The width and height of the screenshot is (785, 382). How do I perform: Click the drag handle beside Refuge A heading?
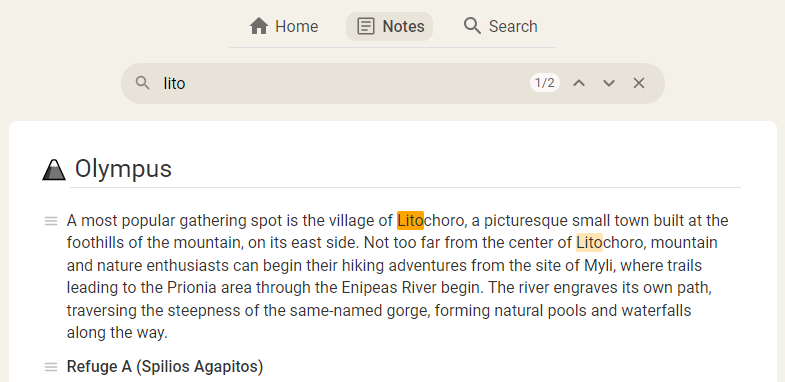pyautogui.click(x=51, y=367)
